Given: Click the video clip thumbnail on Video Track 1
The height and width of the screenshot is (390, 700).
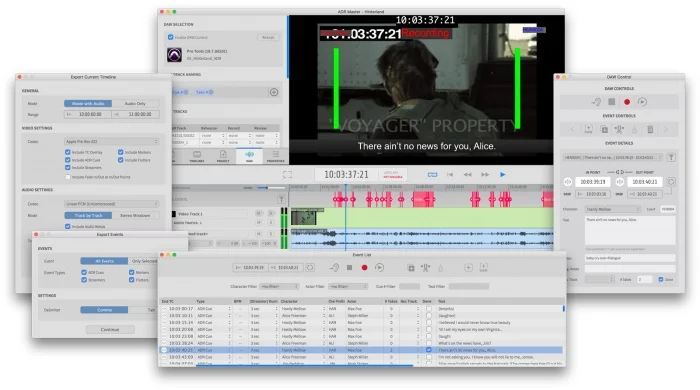Looking at the screenshot, I should click(x=304, y=217).
